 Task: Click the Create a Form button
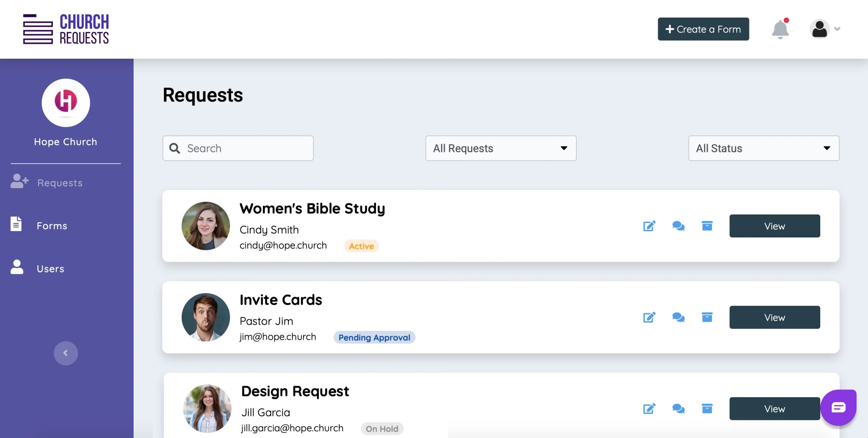[x=703, y=29]
